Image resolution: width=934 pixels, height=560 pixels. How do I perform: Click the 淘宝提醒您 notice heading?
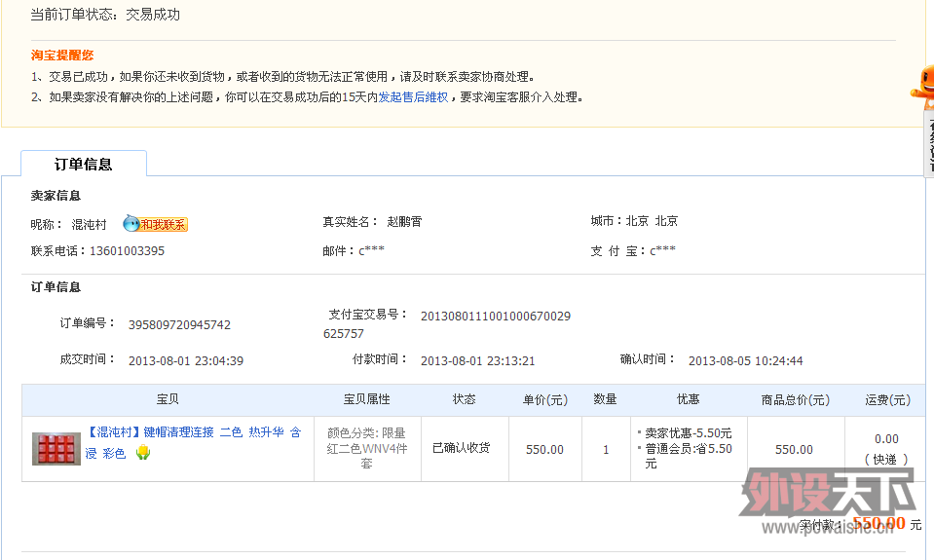coord(62,56)
